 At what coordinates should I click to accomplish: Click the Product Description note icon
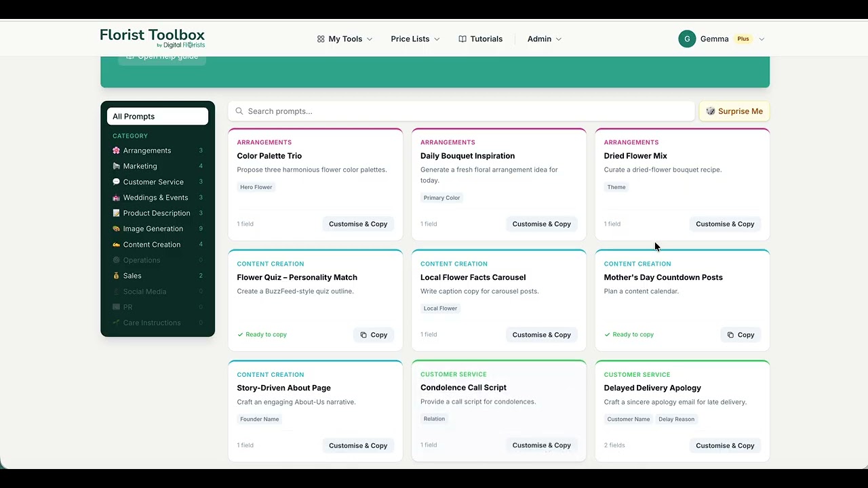[116, 213]
